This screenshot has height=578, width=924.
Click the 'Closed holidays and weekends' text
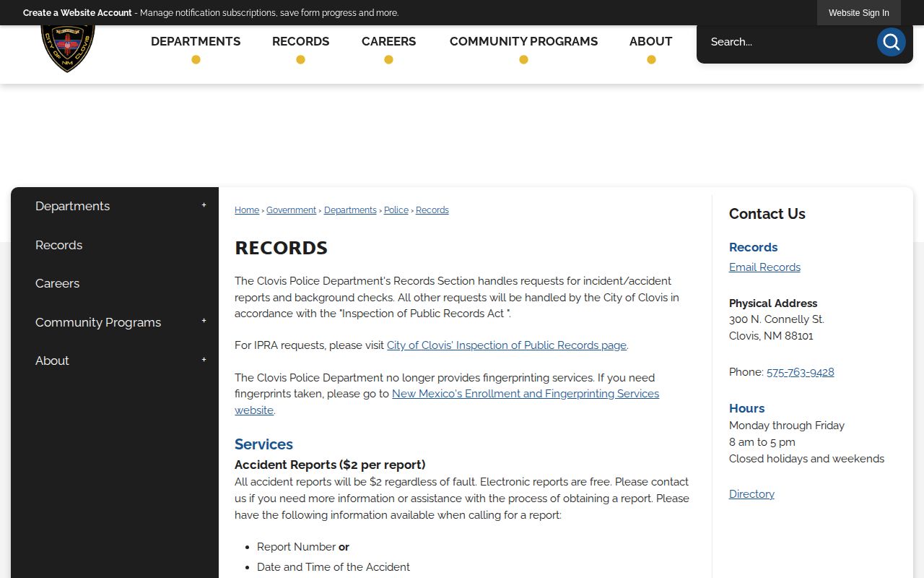pyautogui.click(x=806, y=459)
